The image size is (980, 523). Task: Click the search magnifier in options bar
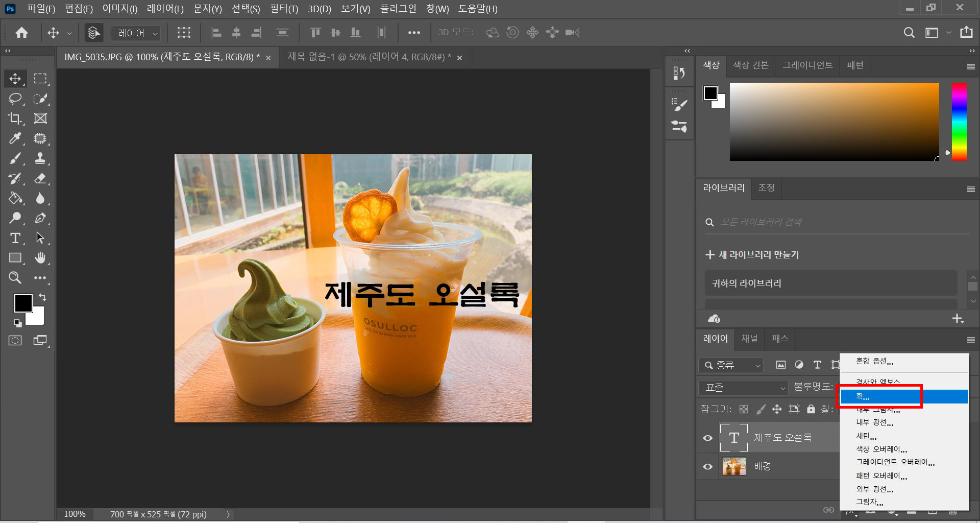(909, 33)
